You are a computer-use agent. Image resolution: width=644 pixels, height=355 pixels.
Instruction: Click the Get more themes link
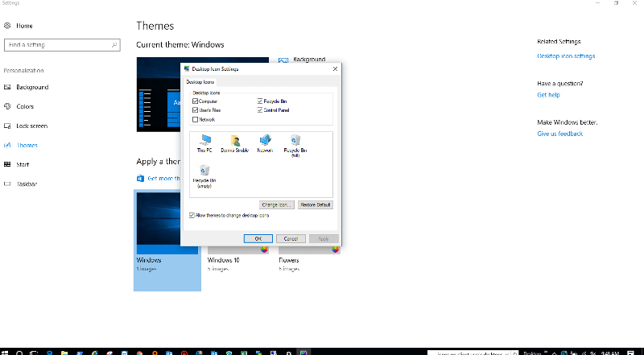coord(163,179)
